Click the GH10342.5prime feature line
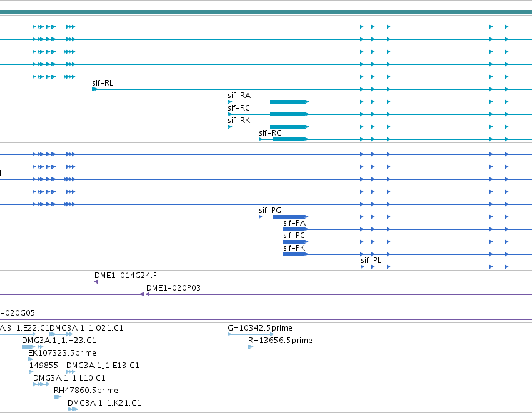Image resolution: width=532 pixels, height=413 pixels. pos(251,334)
